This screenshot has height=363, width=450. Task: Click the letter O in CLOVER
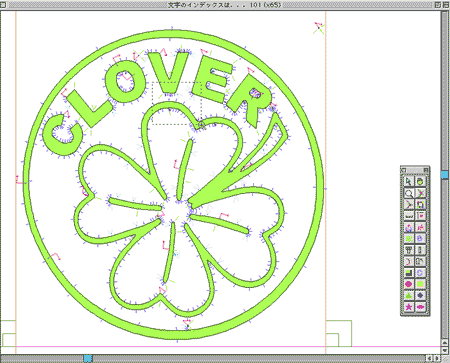[x=126, y=81]
